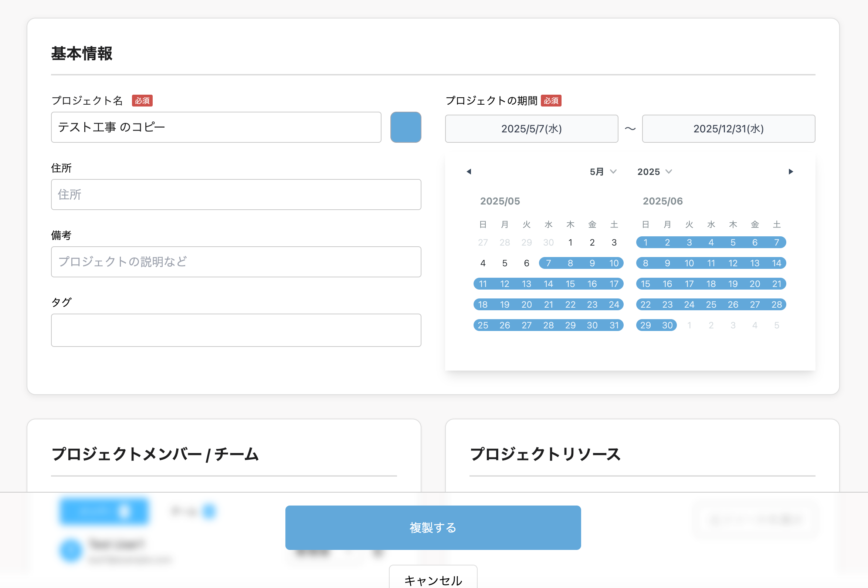Open the 2025 year dropdown
Screen dimensions: 868x588
pyautogui.click(x=654, y=172)
